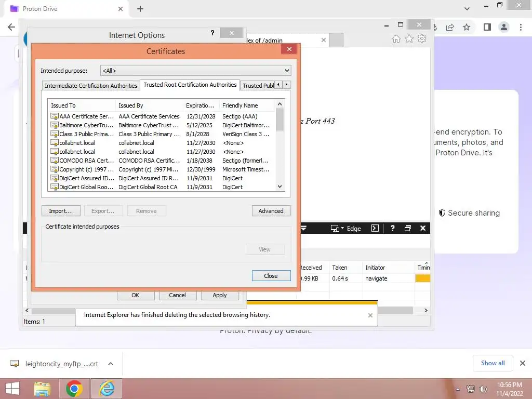Close the developer tools pane
The image size is (532, 399).
(423, 229)
